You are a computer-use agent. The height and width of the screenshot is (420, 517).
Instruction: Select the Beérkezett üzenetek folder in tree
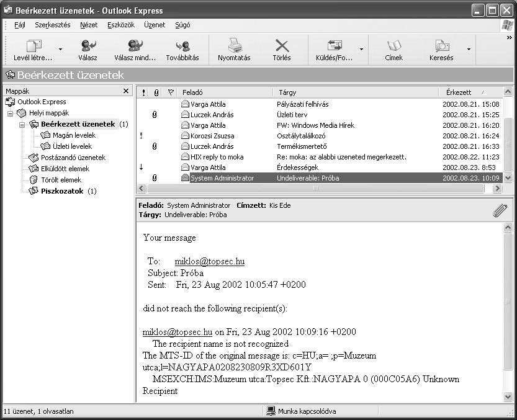pyautogui.click(x=78, y=124)
